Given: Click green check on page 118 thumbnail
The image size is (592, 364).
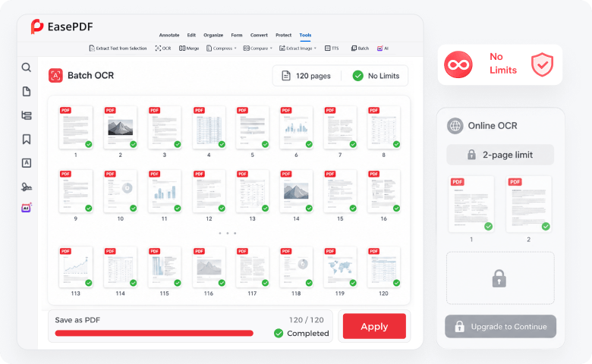Looking at the screenshot, I should [309, 283].
